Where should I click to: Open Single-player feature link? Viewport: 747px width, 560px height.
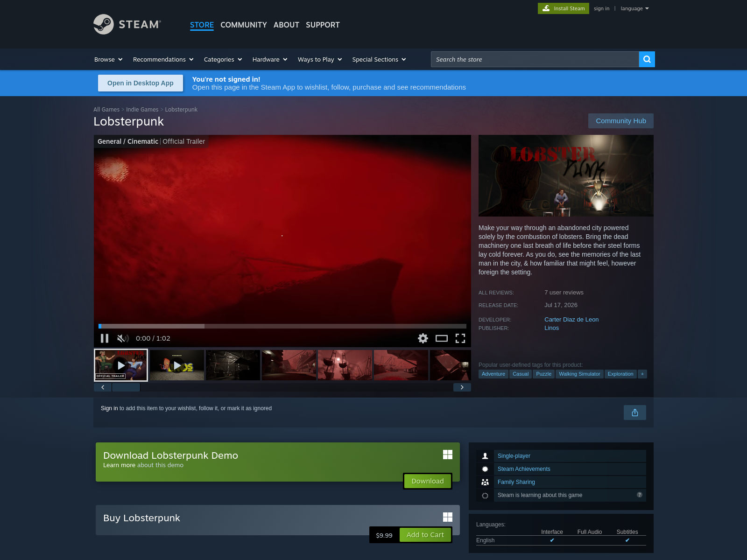point(514,456)
